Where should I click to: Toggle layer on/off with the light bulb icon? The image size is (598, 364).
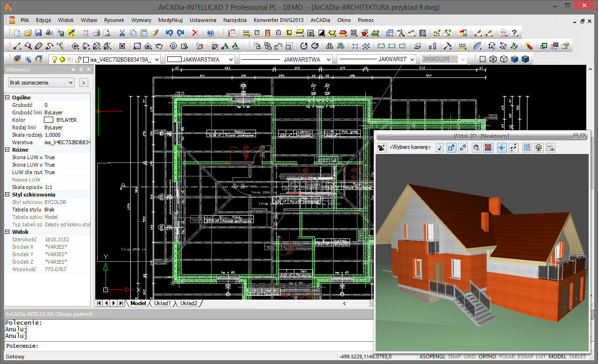54,59
